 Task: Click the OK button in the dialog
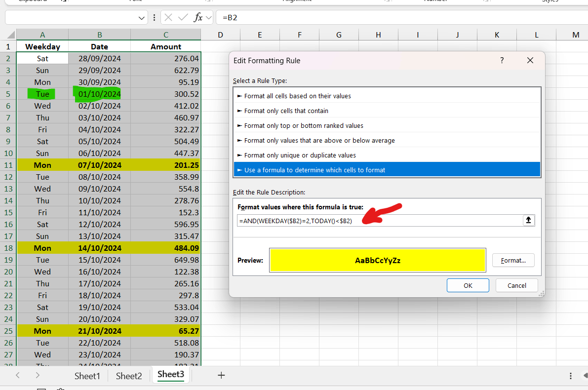(x=468, y=285)
